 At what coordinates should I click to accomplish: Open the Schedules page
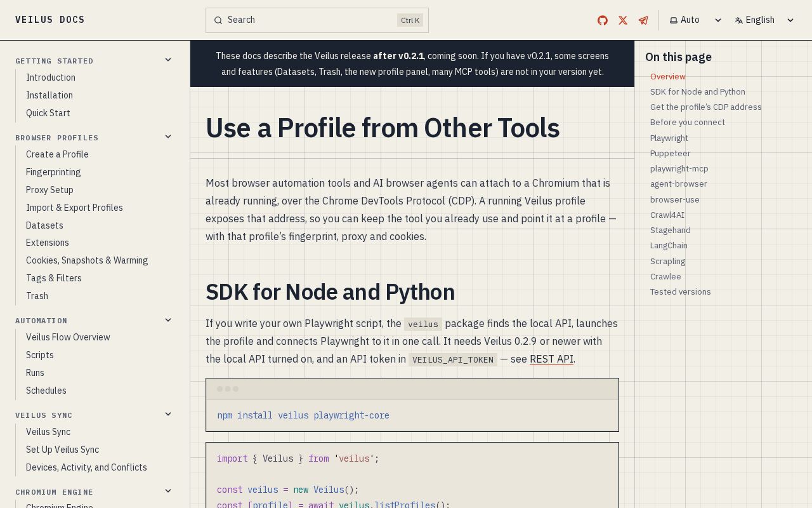click(x=46, y=391)
